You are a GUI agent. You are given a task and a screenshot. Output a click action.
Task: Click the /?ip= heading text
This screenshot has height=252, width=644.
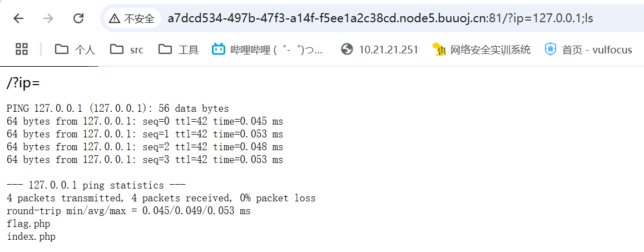(23, 83)
